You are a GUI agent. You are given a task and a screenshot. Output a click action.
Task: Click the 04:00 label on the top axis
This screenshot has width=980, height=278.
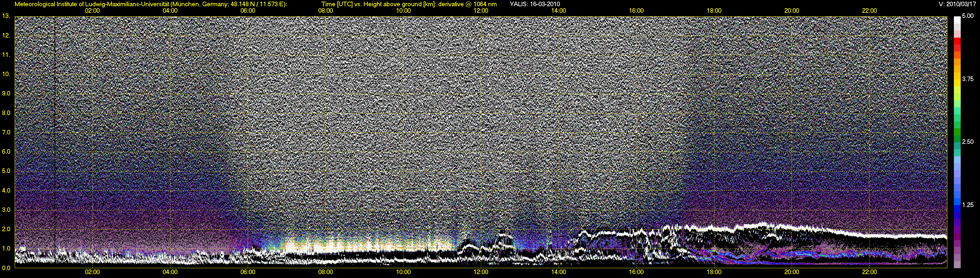(x=170, y=11)
